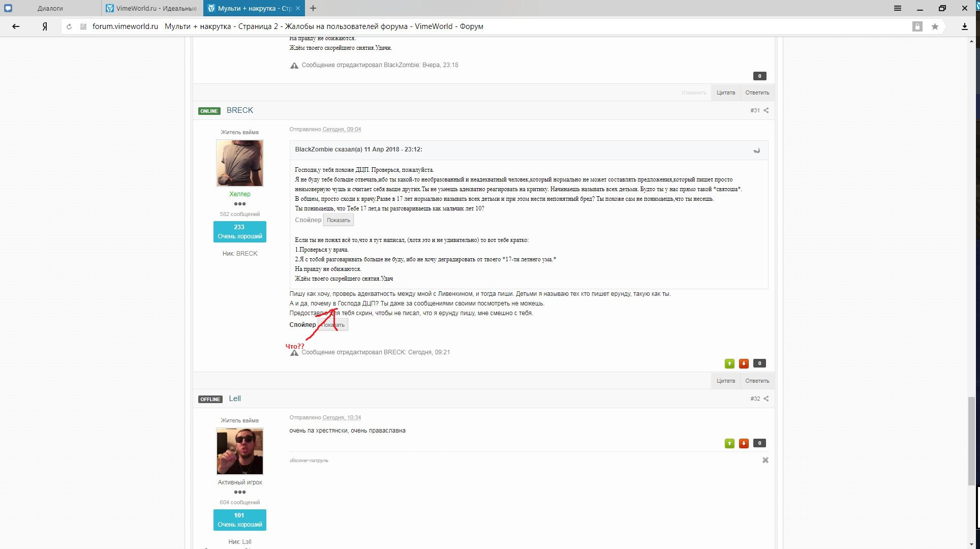
Task: Click BRECK's avatar image
Action: (239, 163)
